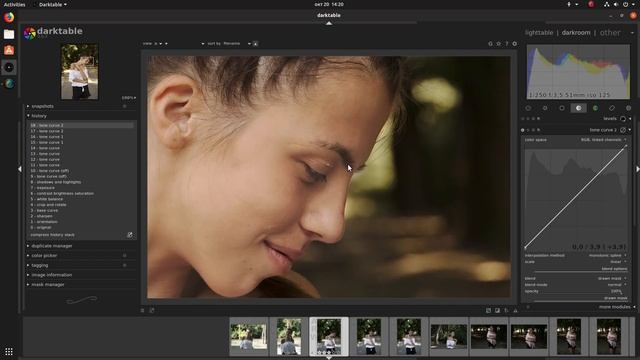Toggle the tone curve 2 module on/off
Viewport: 640px width, 360px height.
pos(523,130)
